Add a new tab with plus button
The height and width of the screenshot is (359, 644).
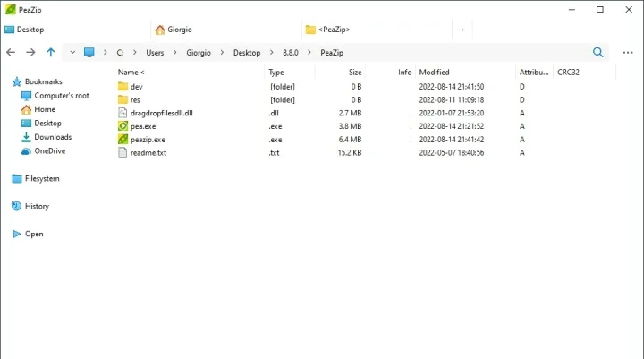(x=462, y=30)
